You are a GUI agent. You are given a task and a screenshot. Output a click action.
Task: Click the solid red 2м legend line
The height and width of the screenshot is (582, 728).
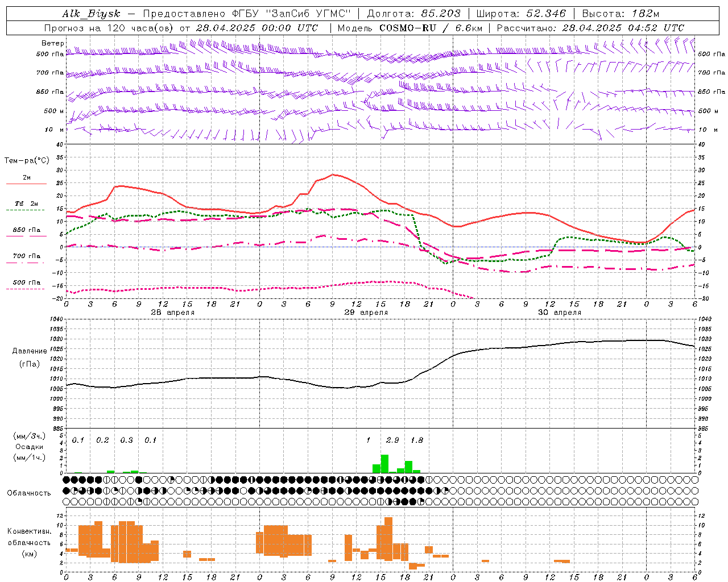click(26, 184)
